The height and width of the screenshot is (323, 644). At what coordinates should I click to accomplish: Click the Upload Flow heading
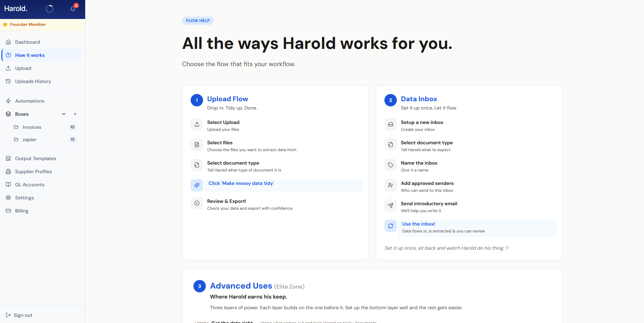(x=228, y=99)
